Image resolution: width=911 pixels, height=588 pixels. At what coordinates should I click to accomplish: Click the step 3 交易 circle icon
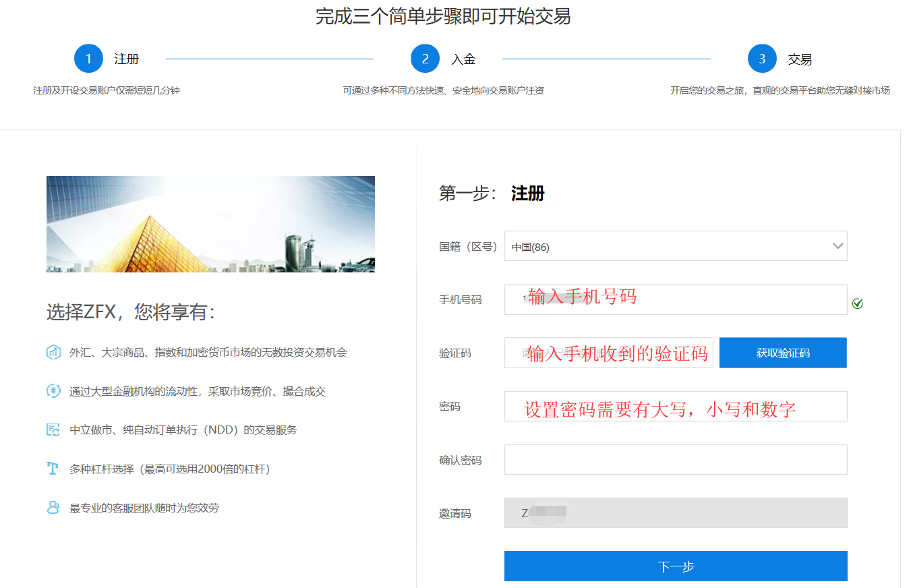tap(762, 59)
